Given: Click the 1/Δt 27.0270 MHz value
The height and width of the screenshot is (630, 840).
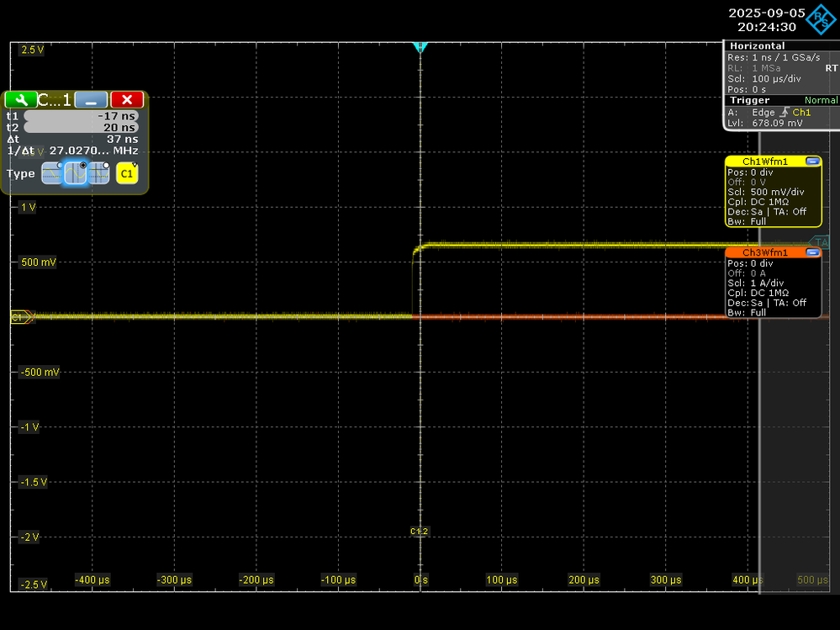Looking at the screenshot, I should [x=93, y=151].
